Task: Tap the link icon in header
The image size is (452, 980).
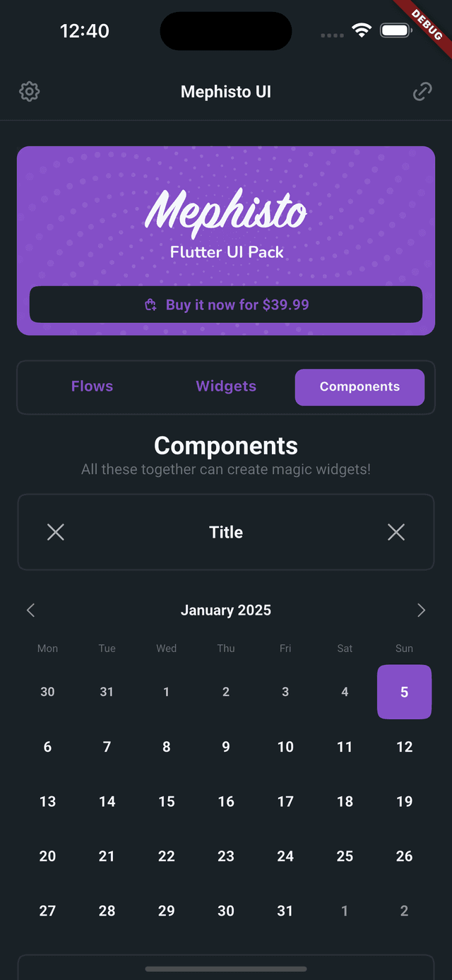Action: 422,92
